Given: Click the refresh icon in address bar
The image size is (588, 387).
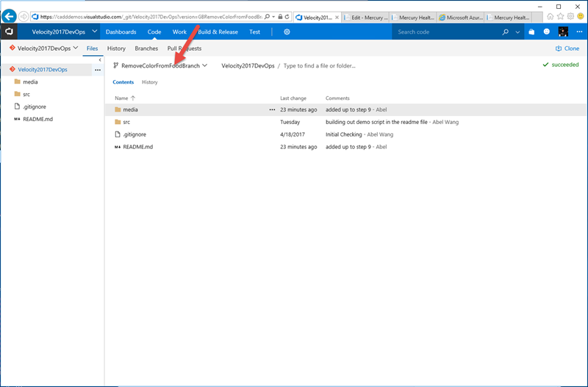Looking at the screenshot, I should pyautogui.click(x=287, y=17).
